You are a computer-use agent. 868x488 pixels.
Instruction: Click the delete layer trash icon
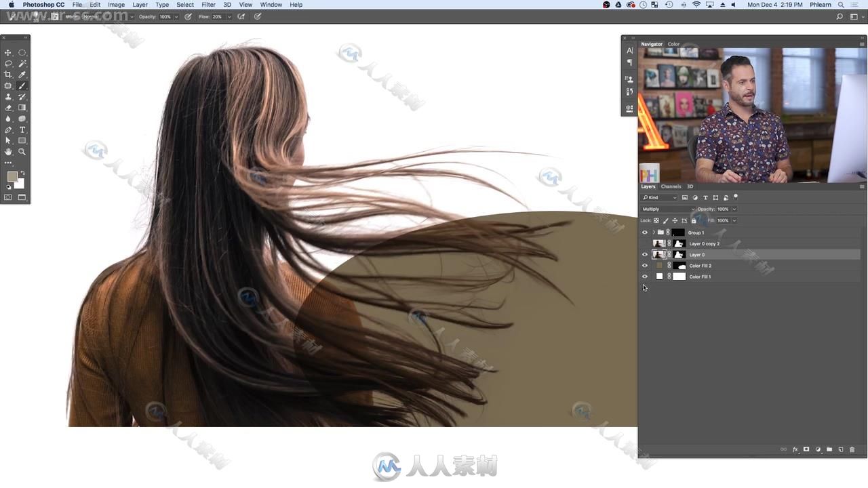(852, 449)
